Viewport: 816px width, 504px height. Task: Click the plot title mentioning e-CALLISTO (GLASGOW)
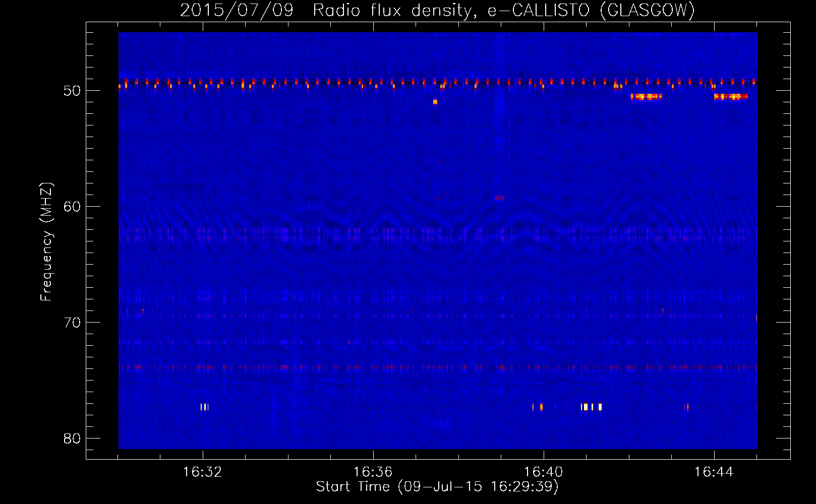click(x=437, y=10)
